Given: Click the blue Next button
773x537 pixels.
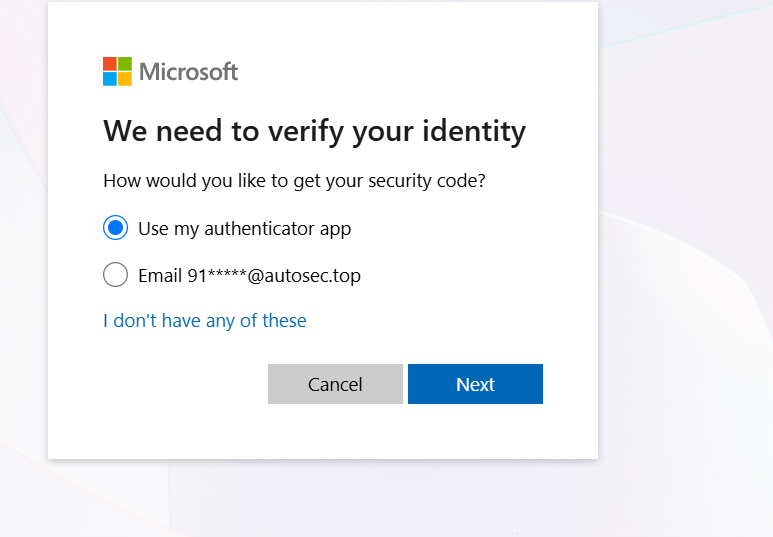Looking at the screenshot, I should pos(475,384).
